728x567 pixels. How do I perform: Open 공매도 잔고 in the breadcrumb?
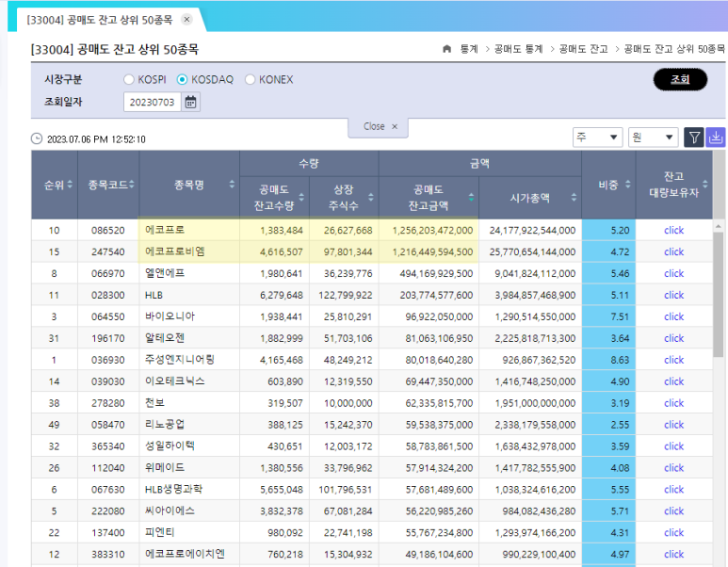pyautogui.click(x=584, y=49)
